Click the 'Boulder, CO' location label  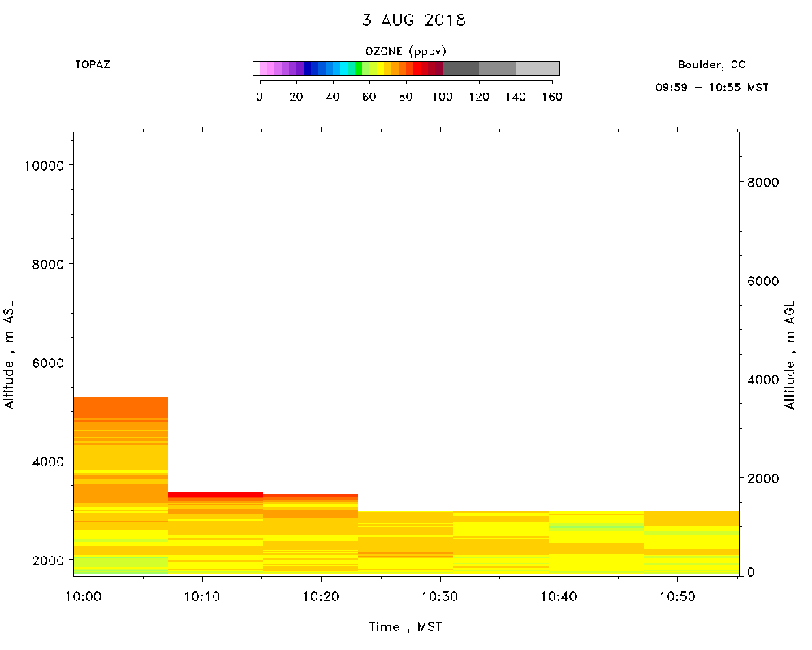[711, 65]
